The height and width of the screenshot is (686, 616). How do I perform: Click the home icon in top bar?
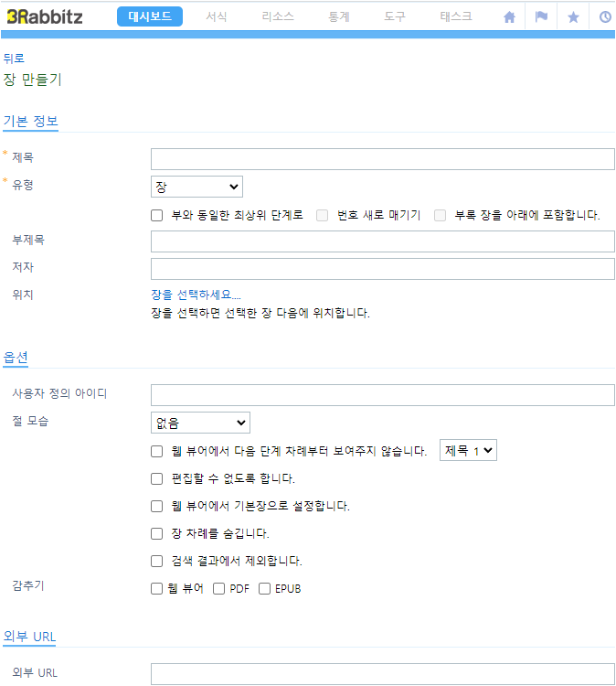point(509,17)
